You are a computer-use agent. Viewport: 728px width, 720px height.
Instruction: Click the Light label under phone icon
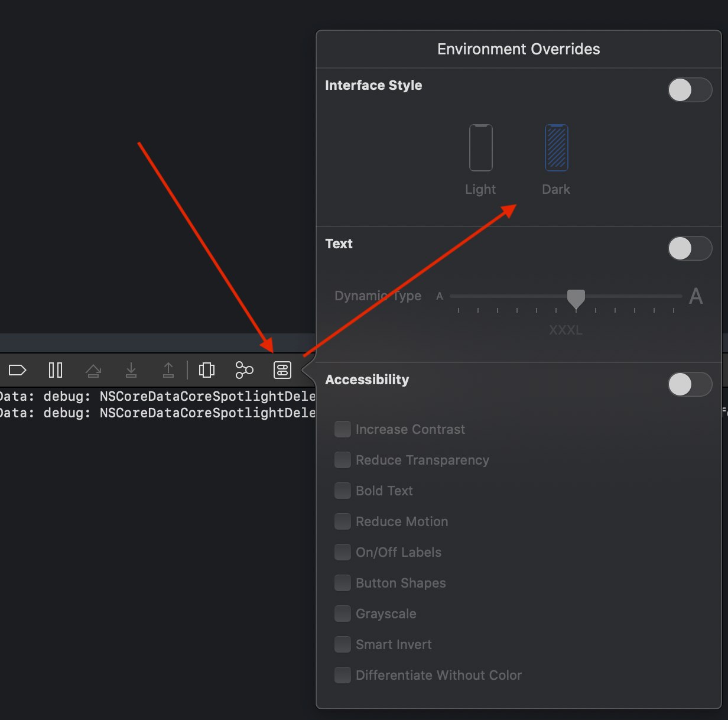(480, 189)
